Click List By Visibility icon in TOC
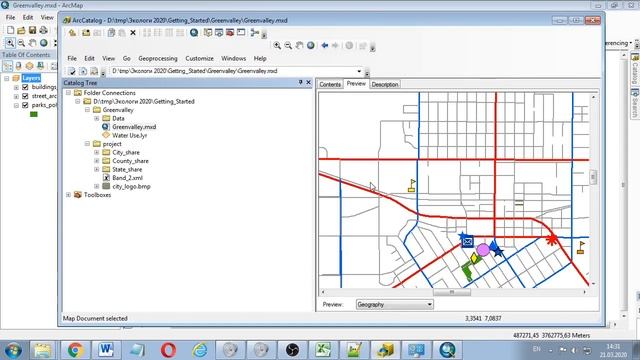This screenshot has width=640, height=360. pyautogui.click(x=29, y=66)
